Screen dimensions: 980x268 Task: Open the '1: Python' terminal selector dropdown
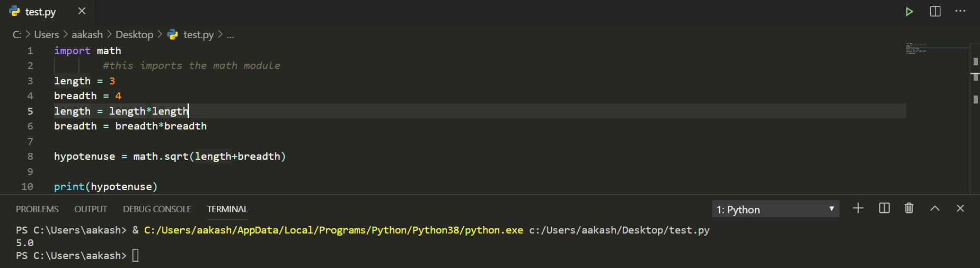click(775, 209)
